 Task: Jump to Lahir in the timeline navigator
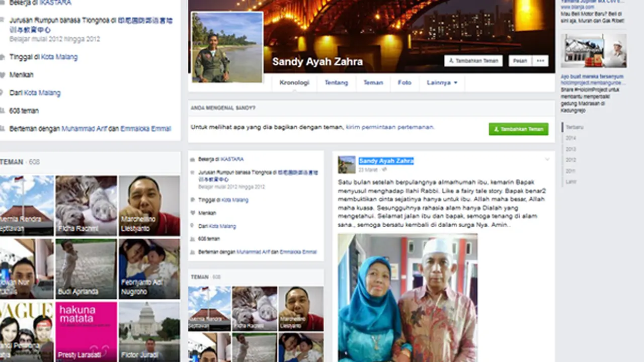tap(571, 182)
